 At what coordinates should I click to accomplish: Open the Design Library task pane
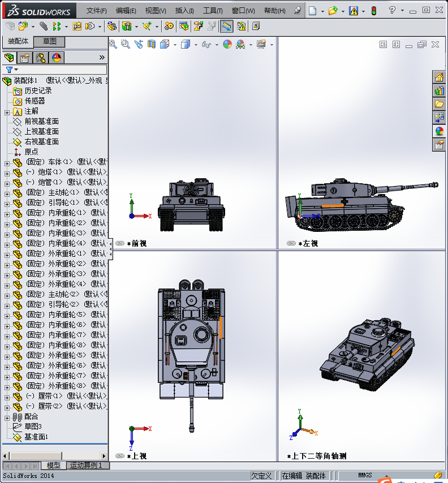(x=439, y=90)
